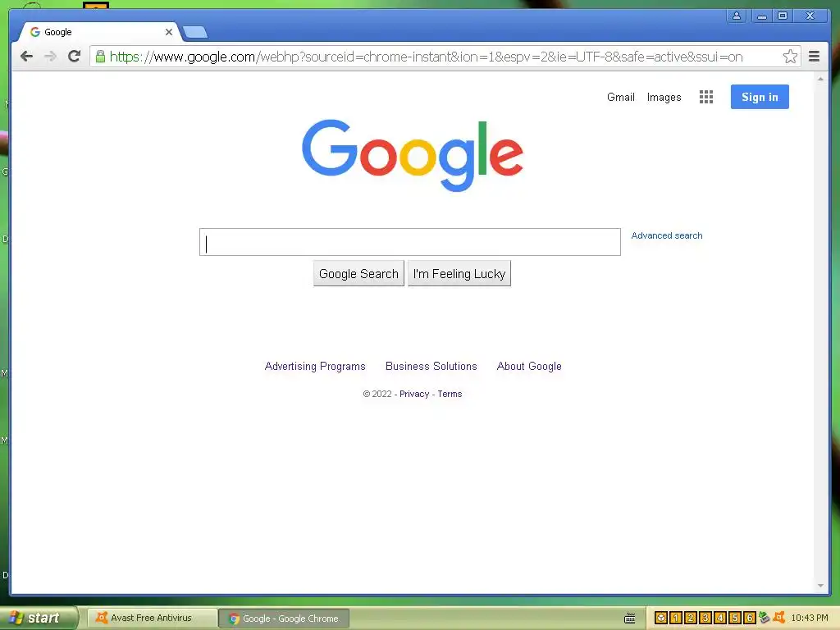Click the Google logo
The height and width of the screenshot is (630, 840).
click(413, 155)
